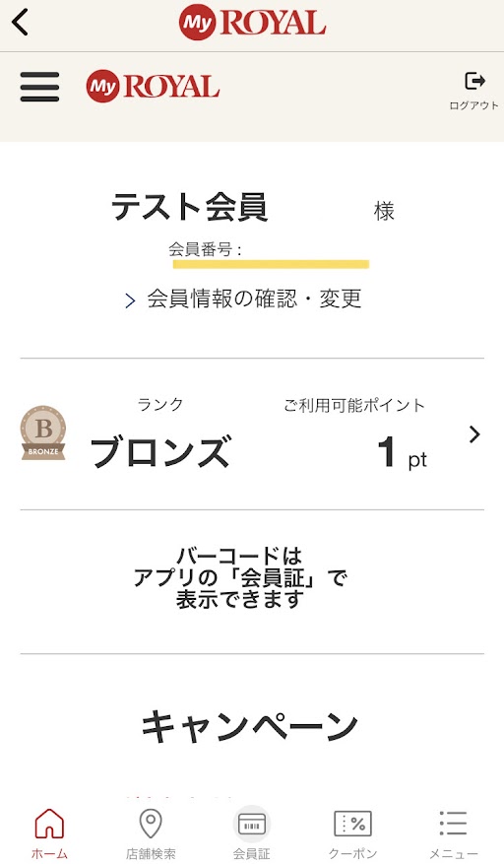
Task: Click the My ROYAL logo beside the hamburger menu
Action: (x=153, y=87)
